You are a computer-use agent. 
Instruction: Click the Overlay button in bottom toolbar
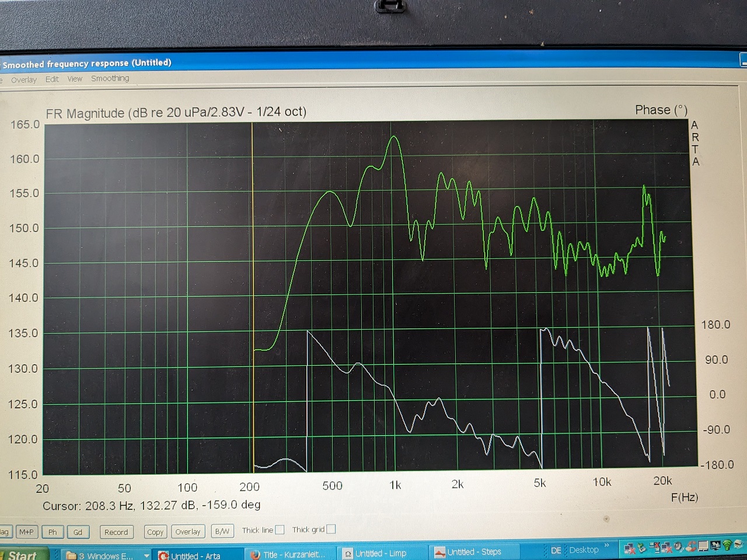(x=188, y=532)
